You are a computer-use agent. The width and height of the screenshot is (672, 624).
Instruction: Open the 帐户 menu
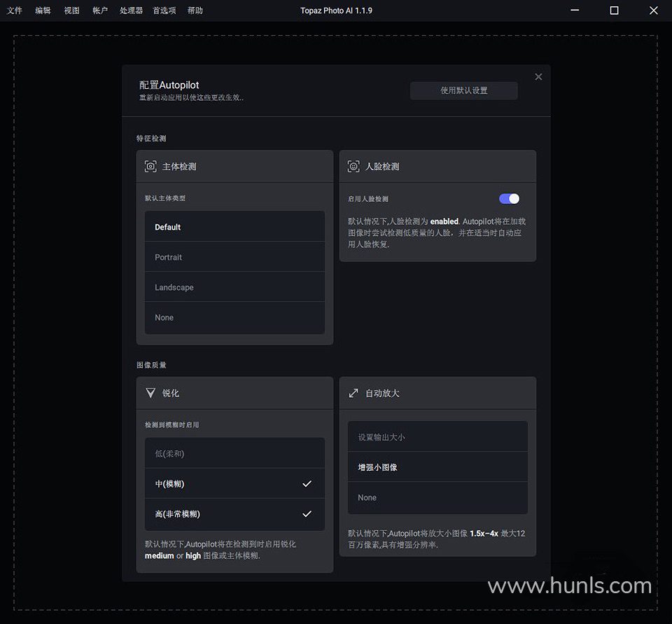pyautogui.click(x=100, y=11)
